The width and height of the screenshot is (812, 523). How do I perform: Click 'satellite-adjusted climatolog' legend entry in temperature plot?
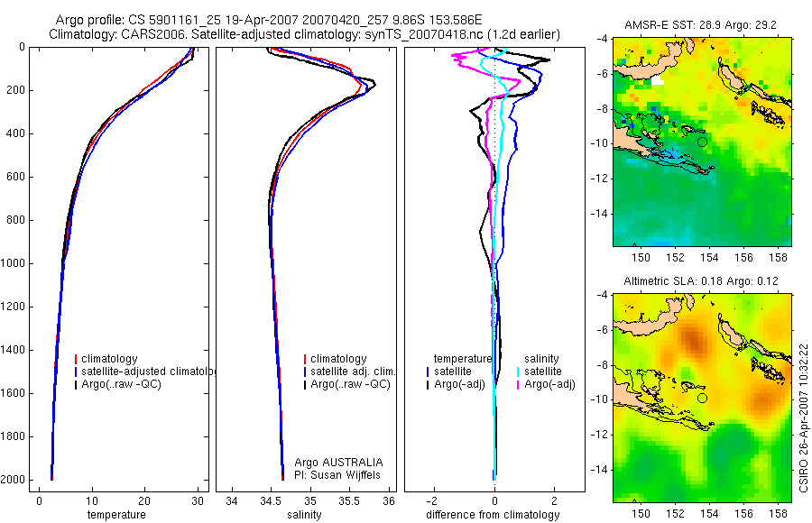148,372
